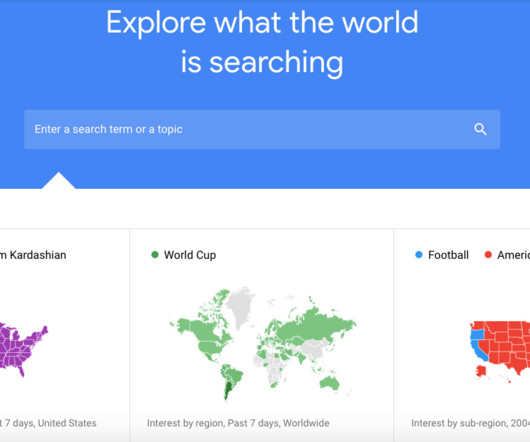Open the World Cup topic label
530x442 pixels.
pos(190,255)
